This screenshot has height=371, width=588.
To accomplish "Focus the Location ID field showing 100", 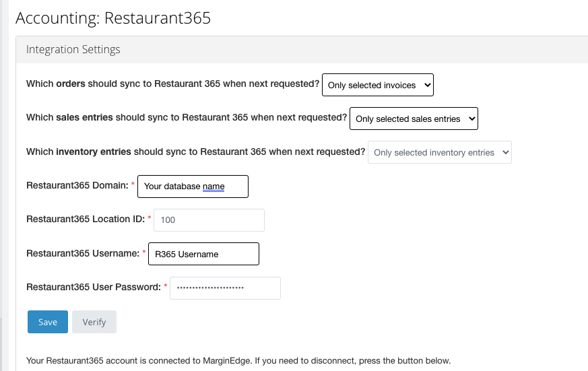I will [209, 220].
